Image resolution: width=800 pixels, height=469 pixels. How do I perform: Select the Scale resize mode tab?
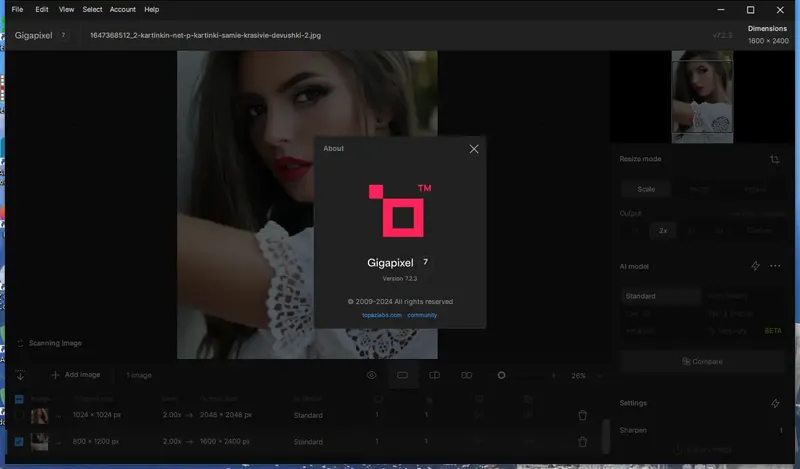click(x=646, y=189)
